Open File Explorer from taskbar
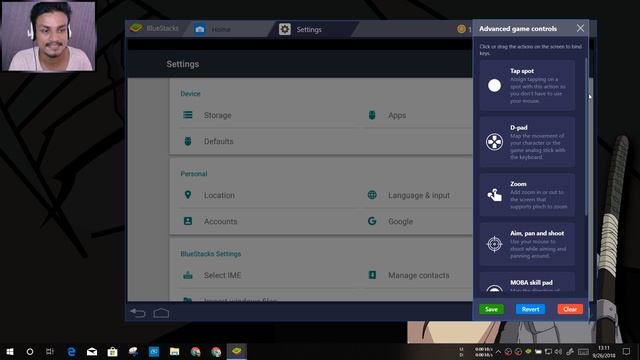The height and width of the screenshot is (360, 640). tap(175, 351)
